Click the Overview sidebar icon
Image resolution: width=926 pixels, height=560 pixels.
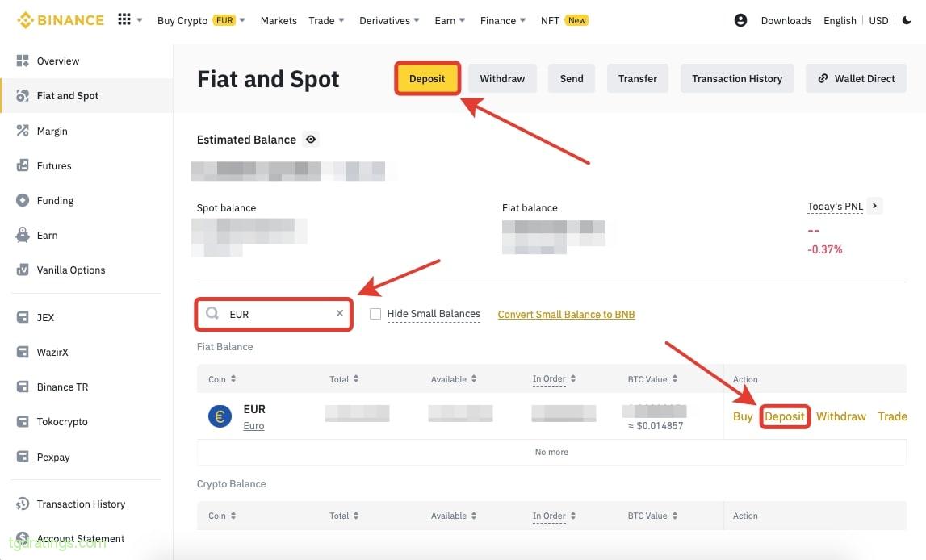pos(23,61)
